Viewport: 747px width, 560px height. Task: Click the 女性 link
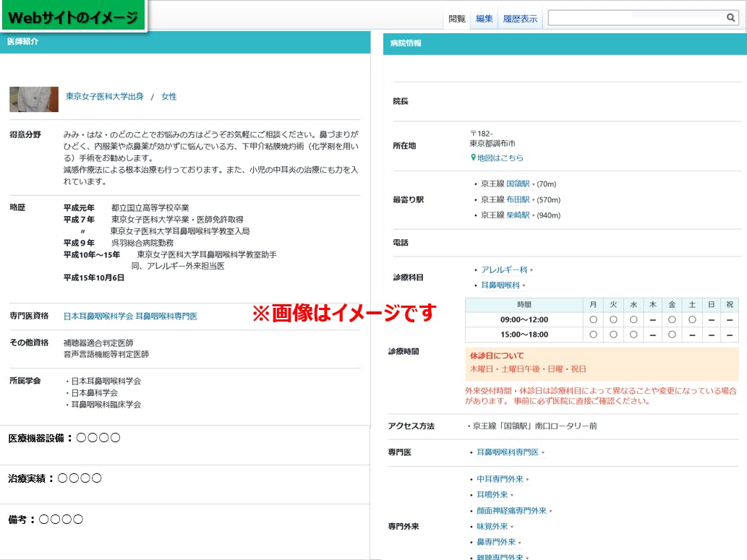coord(168,96)
